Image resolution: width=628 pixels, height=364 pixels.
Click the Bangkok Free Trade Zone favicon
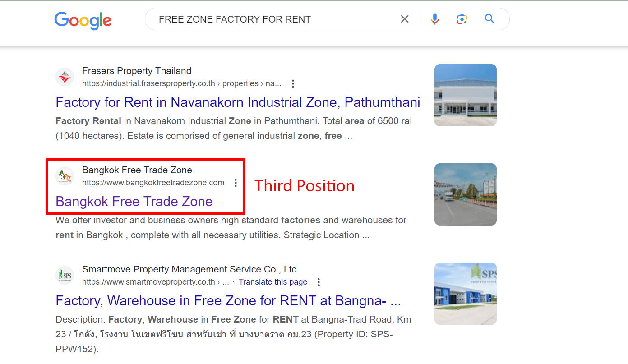coord(65,176)
